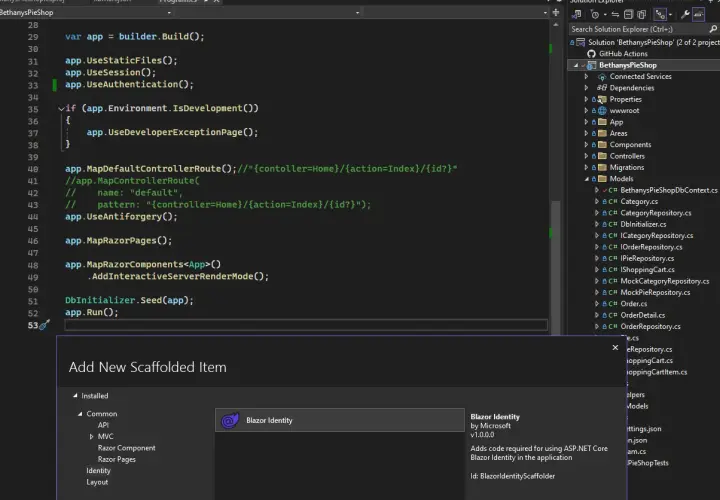Viewport: 720px width, 500px height.
Task: Toggle Preview Selected Items button
Action: [x=698, y=15]
